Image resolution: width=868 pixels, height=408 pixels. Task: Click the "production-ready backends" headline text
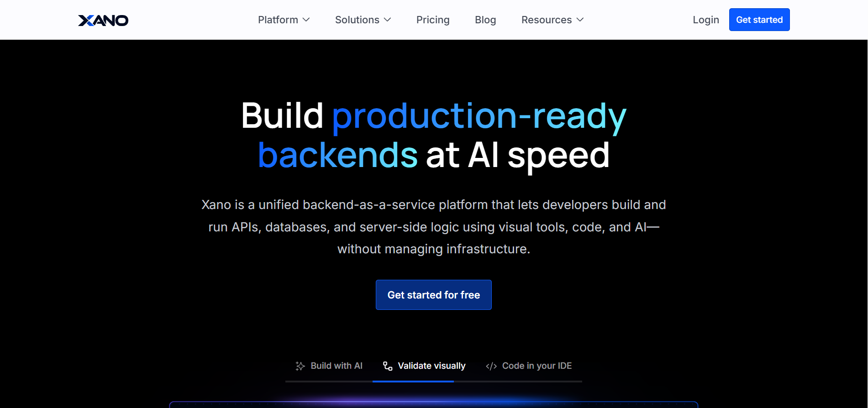479,116
